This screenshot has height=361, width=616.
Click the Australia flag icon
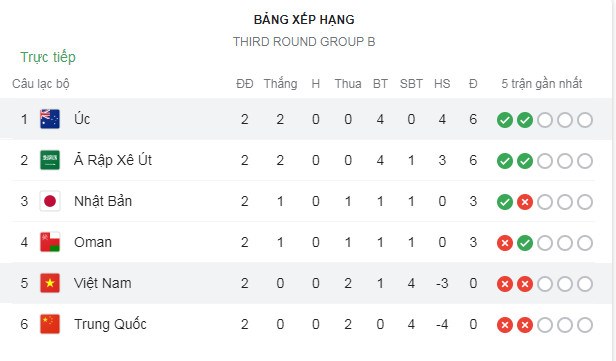[50, 119]
